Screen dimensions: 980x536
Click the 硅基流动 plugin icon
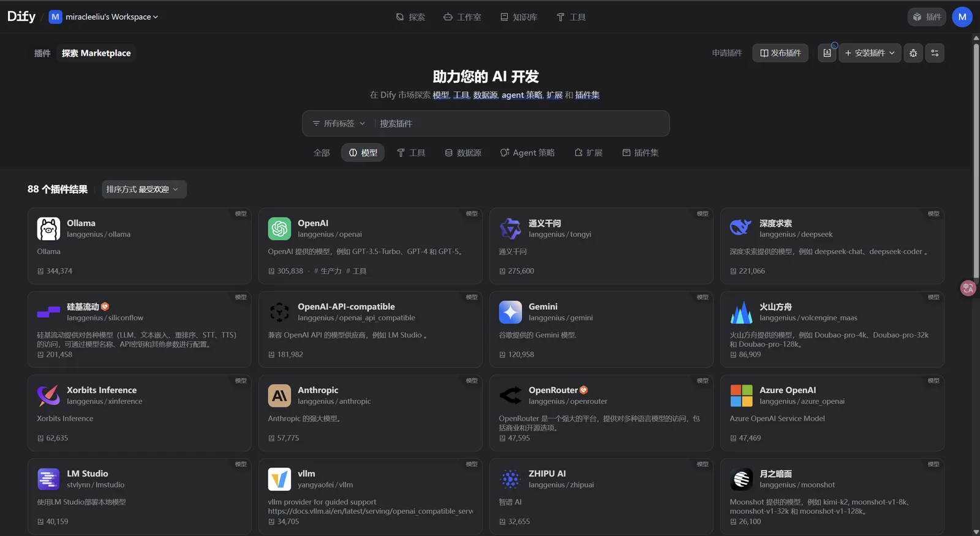[x=48, y=312]
